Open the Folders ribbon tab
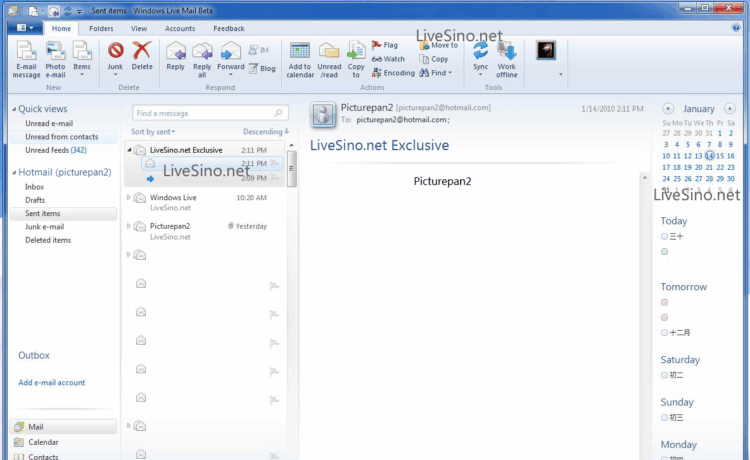 [x=101, y=29]
